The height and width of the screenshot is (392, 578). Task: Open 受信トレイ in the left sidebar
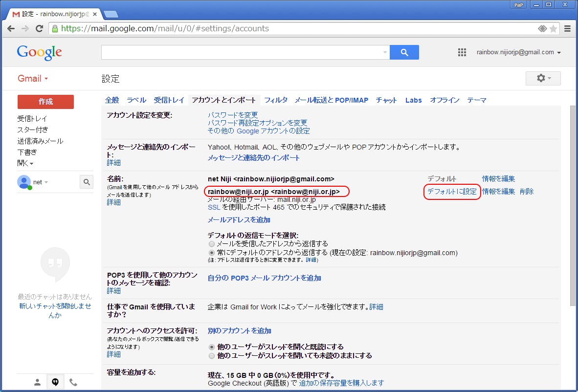click(32, 119)
